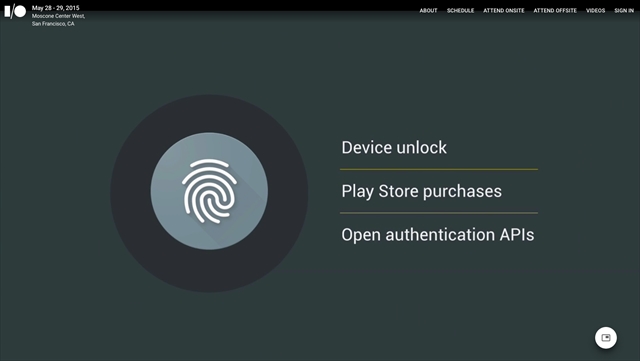
Task: Click the SIGN IN link
Action: pyautogui.click(x=624, y=11)
